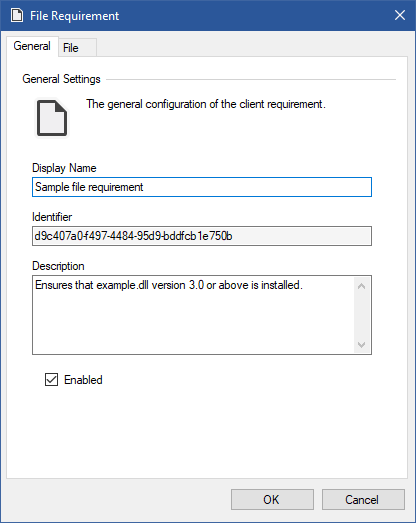Toggle the Enabled checkbox
This screenshot has width=416, height=523.
coord(51,380)
